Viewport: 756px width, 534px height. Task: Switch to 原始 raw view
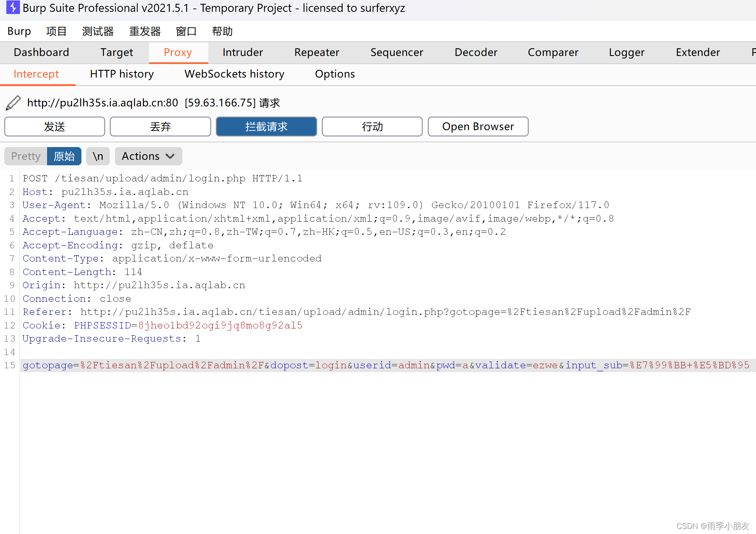click(64, 156)
